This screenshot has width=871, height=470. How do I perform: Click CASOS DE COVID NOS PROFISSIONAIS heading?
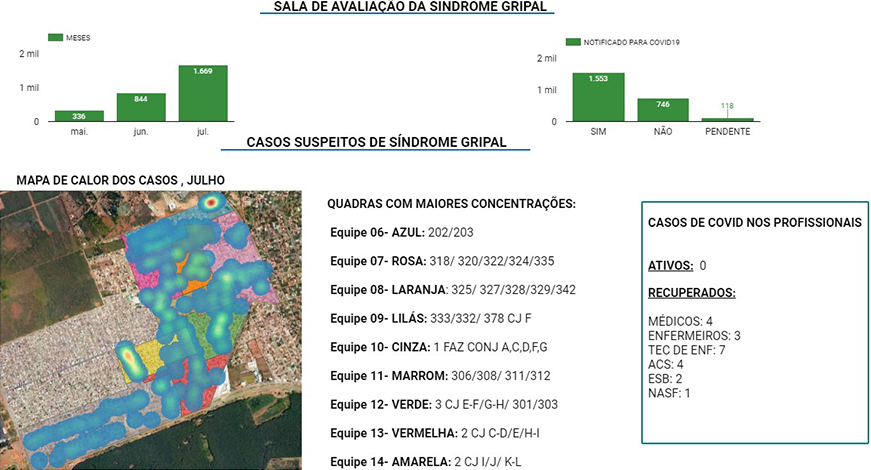tap(755, 222)
